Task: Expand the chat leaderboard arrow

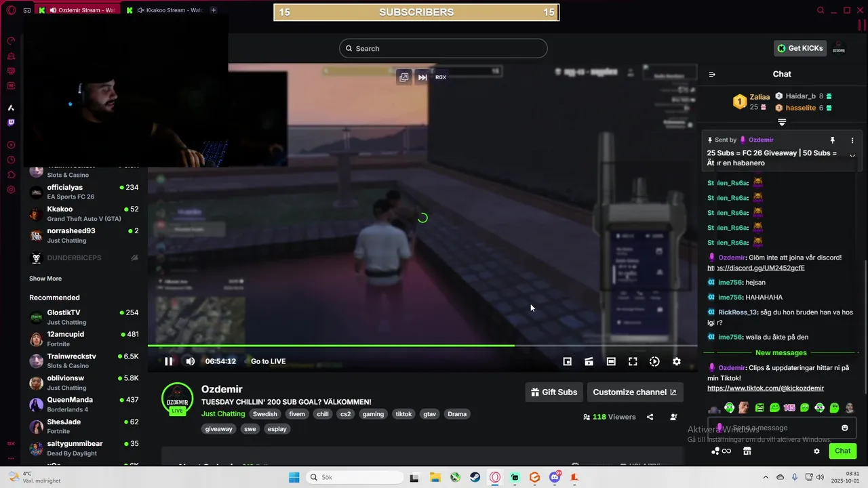Action: tap(782, 122)
